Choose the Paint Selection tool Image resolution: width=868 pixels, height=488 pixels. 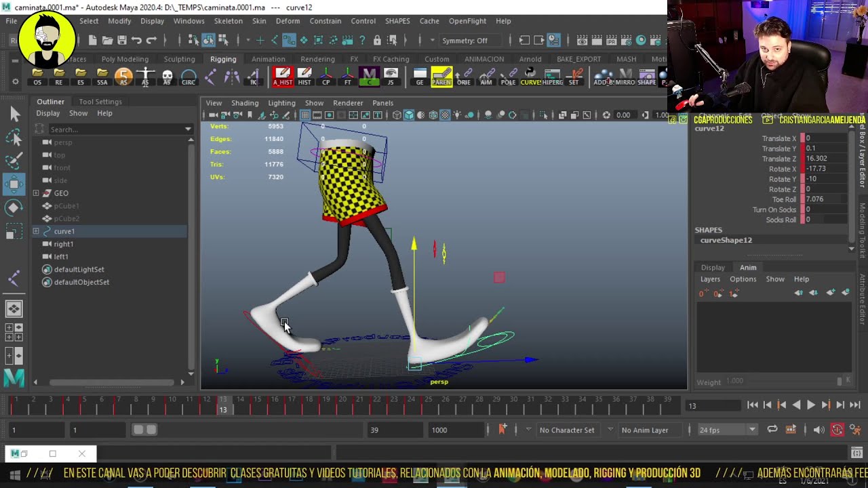click(x=14, y=161)
